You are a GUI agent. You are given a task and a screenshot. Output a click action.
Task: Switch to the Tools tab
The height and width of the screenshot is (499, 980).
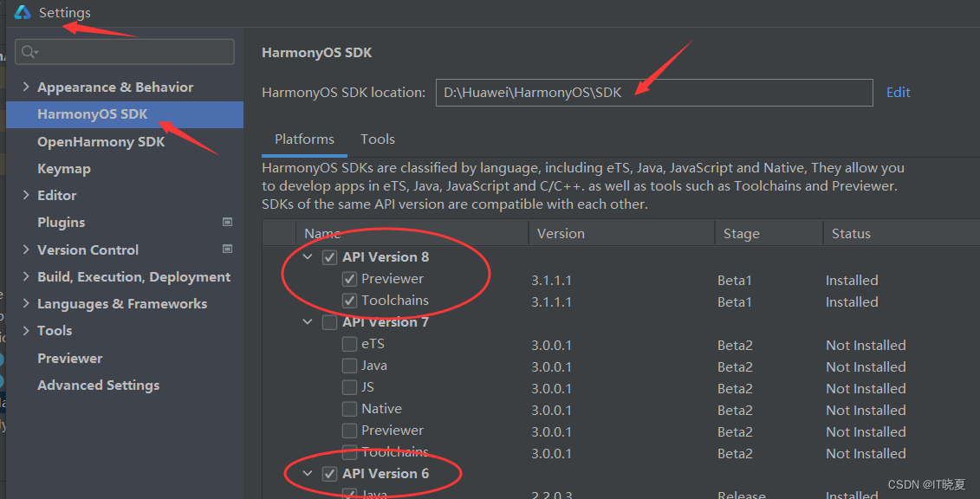[378, 139]
